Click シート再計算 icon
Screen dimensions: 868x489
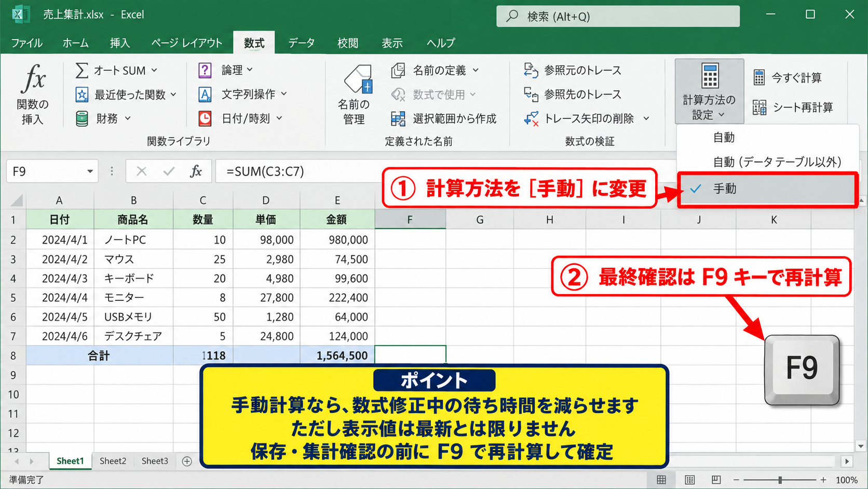[x=759, y=108]
